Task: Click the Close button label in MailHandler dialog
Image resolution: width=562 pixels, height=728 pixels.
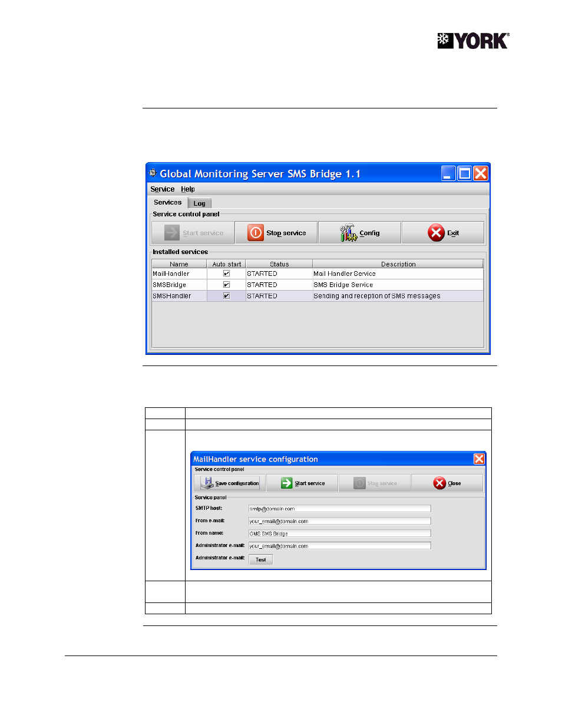Action: coord(454,483)
